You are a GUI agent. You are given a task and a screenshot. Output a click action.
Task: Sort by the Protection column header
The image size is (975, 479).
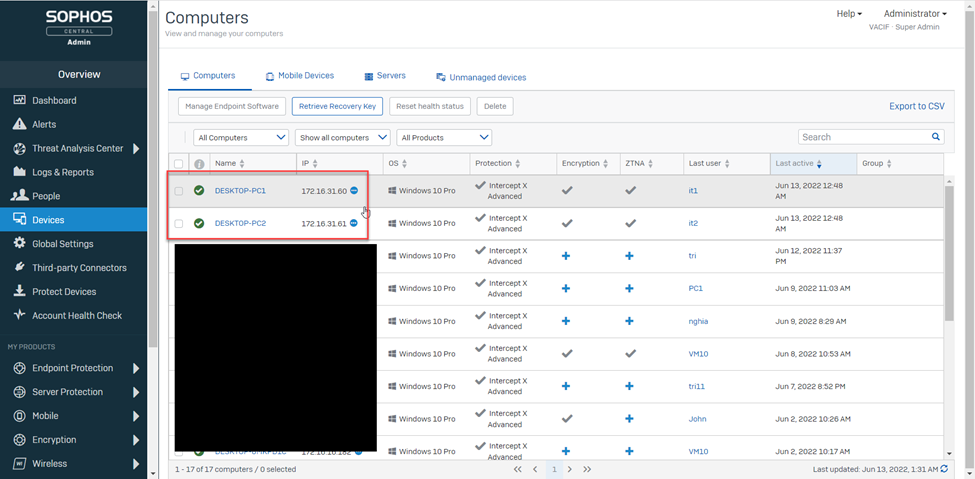497,164
